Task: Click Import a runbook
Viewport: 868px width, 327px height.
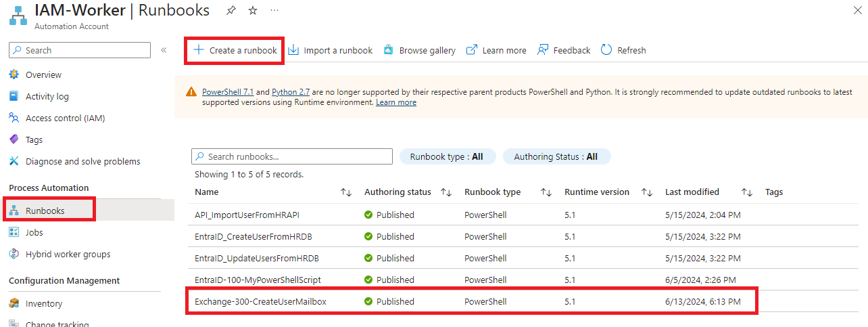Action: click(x=331, y=50)
